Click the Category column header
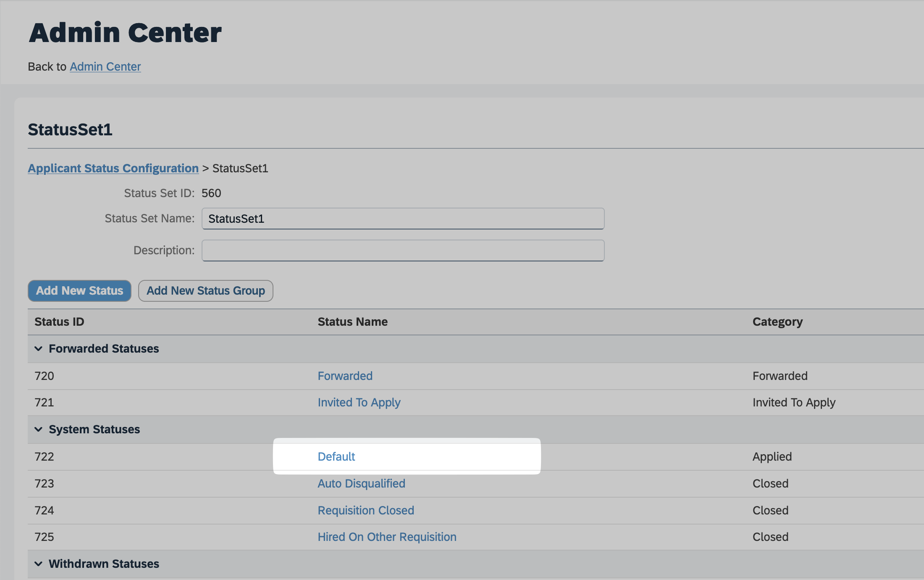The image size is (924, 580). tap(777, 322)
